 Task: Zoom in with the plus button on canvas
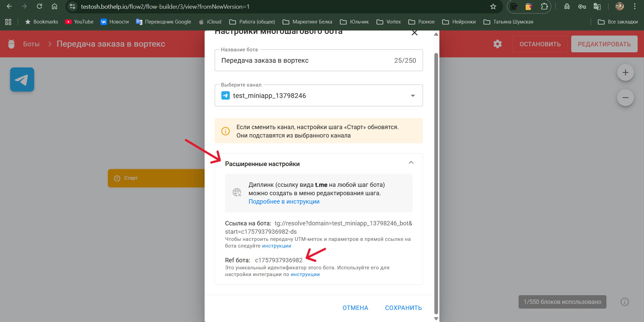625,72
